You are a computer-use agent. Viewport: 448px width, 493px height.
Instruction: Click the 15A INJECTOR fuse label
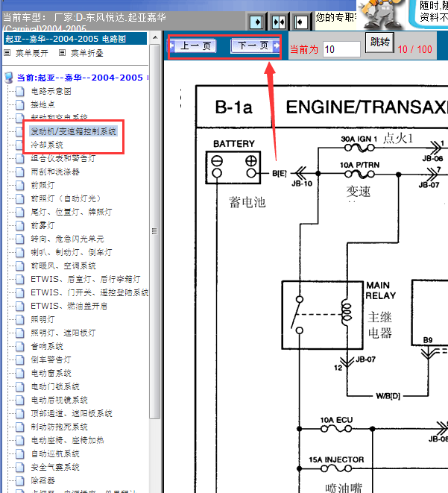[x=336, y=459]
